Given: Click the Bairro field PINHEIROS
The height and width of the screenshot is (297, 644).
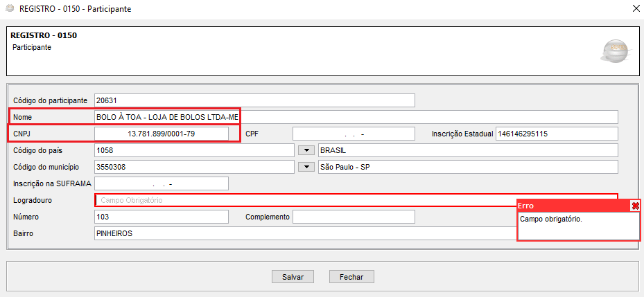Looking at the screenshot, I should click(305, 233).
